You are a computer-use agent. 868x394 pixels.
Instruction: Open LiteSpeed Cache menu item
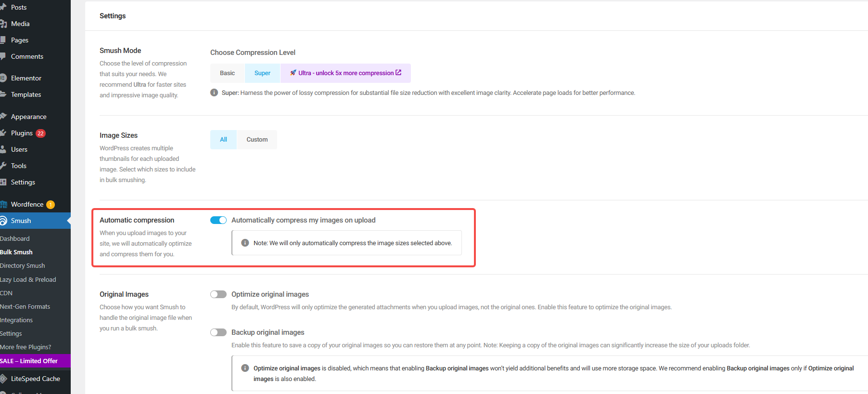(x=35, y=379)
